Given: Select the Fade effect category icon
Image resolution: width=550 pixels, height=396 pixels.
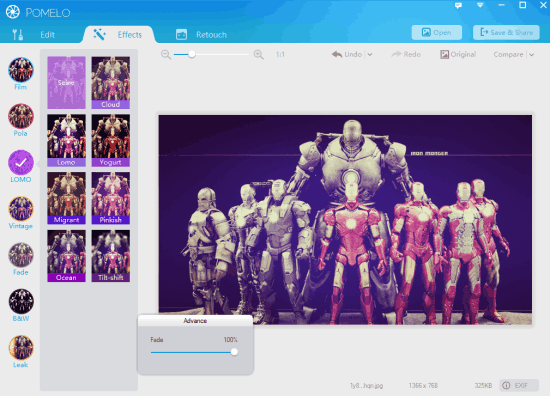Looking at the screenshot, I should tap(21, 255).
